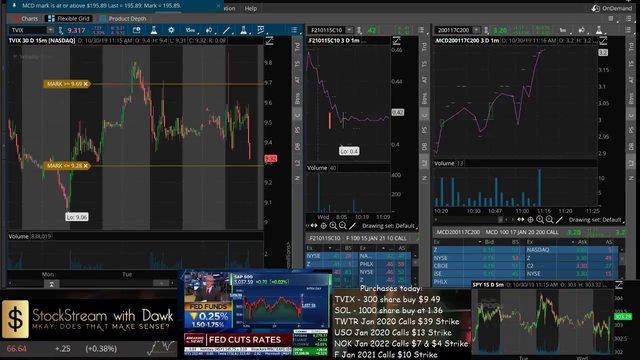The height and width of the screenshot is (360, 640).
Task: Open Drawing set Default under F210115C10 chart
Action: click(391, 226)
